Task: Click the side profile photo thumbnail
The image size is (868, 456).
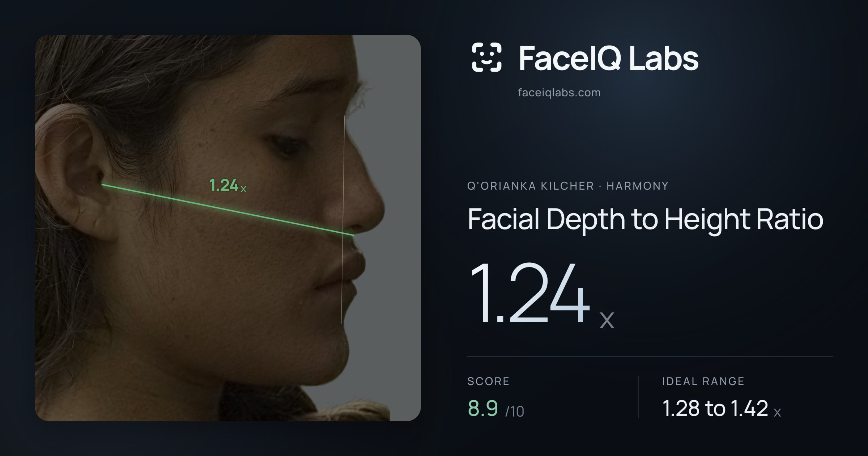Action: coord(228,228)
